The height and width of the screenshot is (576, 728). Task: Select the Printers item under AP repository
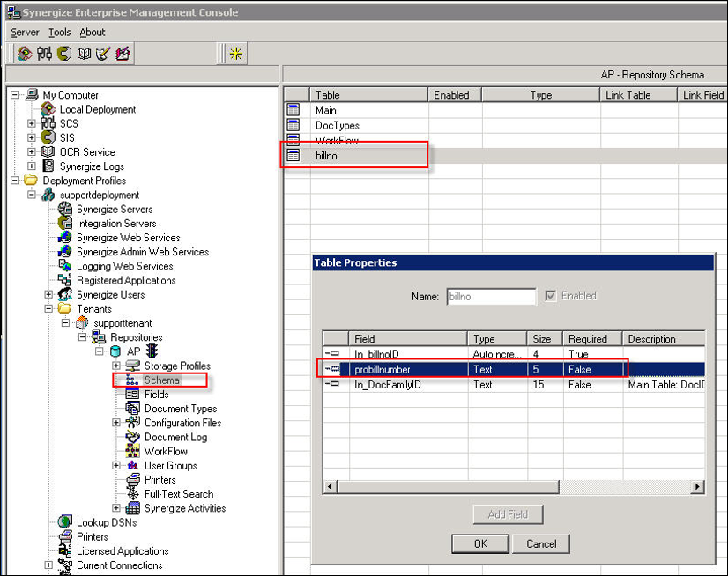160,479
